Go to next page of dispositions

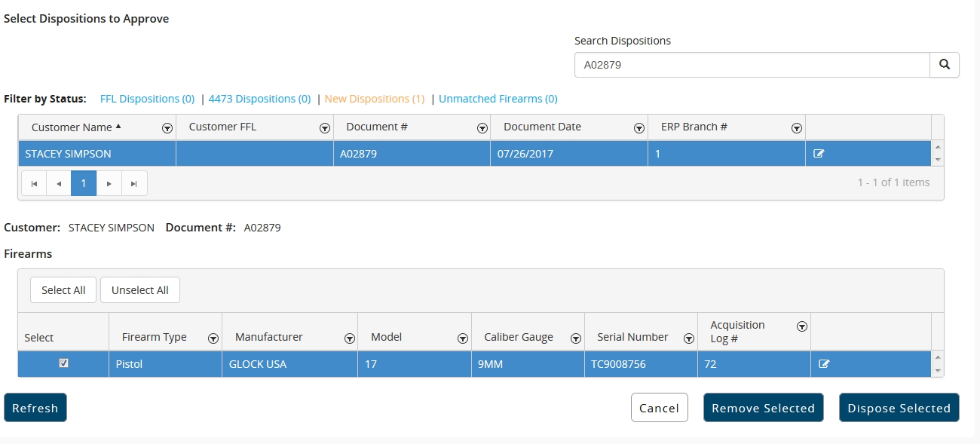click(109, 183)
